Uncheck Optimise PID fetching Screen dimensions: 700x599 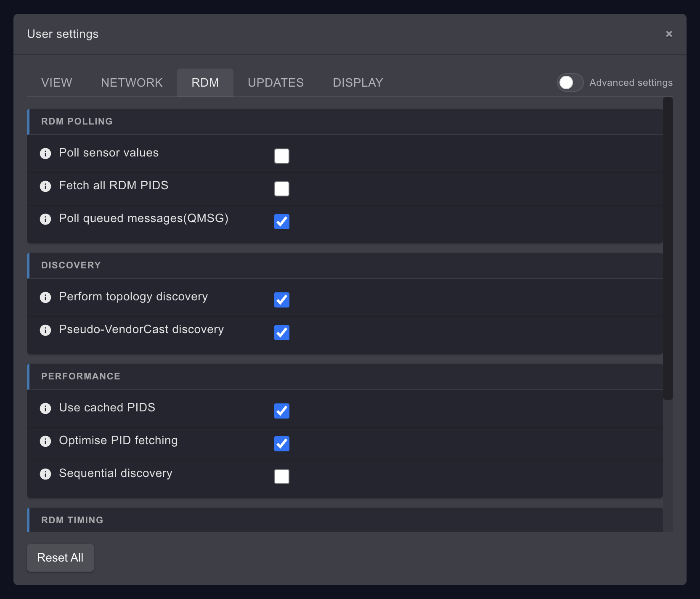tap(282, 444)
